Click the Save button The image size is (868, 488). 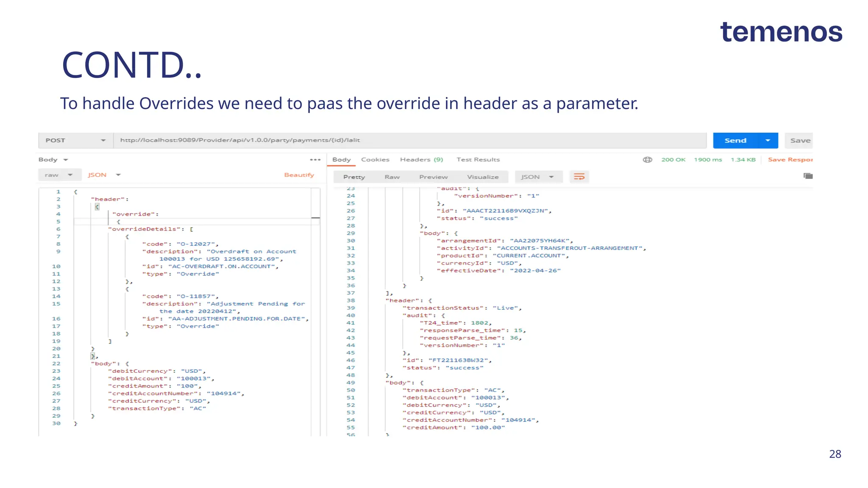(x=799, y=141)
